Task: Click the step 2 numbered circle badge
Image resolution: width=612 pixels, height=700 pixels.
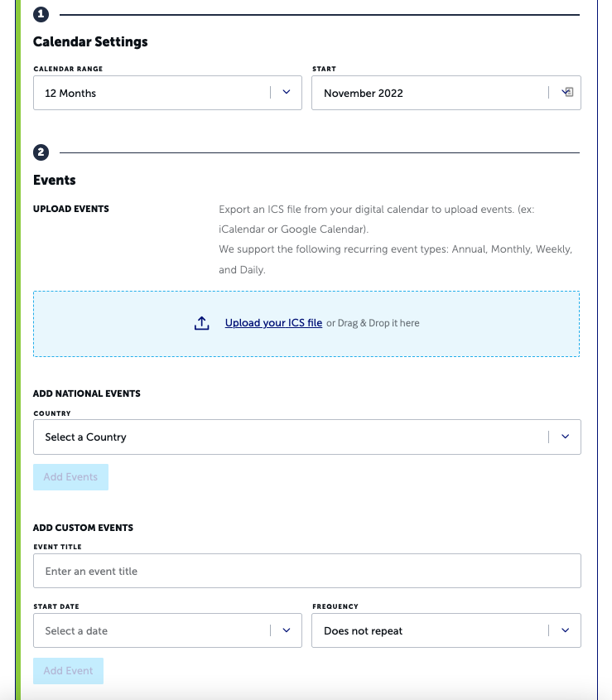Action: click(41, 152)
